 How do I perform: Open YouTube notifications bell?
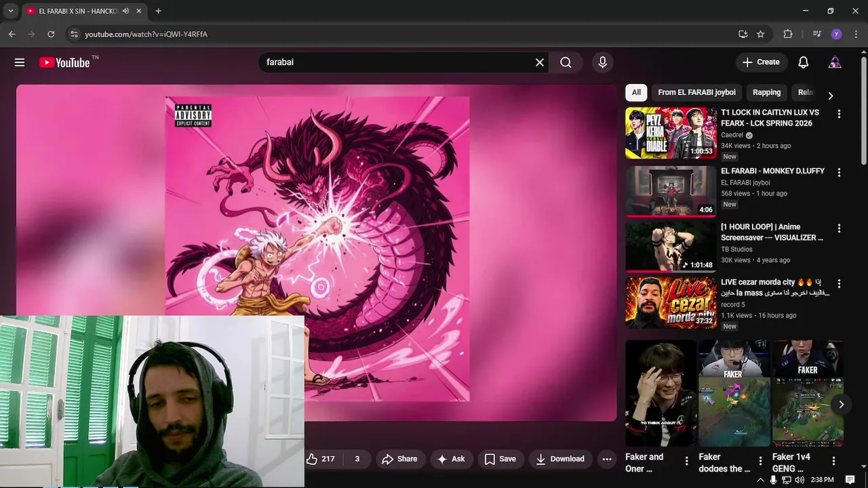[803, 62]
